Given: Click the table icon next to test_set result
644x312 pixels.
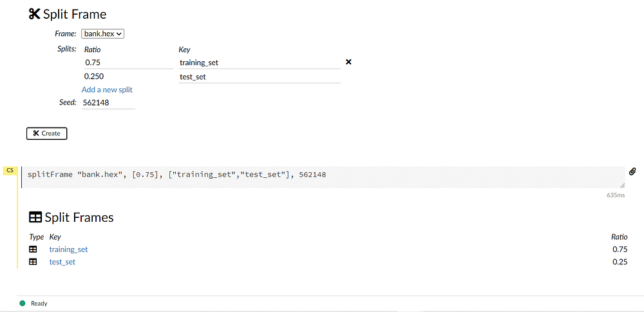Looking at the screenshot, I should click(x=33, y=262).
